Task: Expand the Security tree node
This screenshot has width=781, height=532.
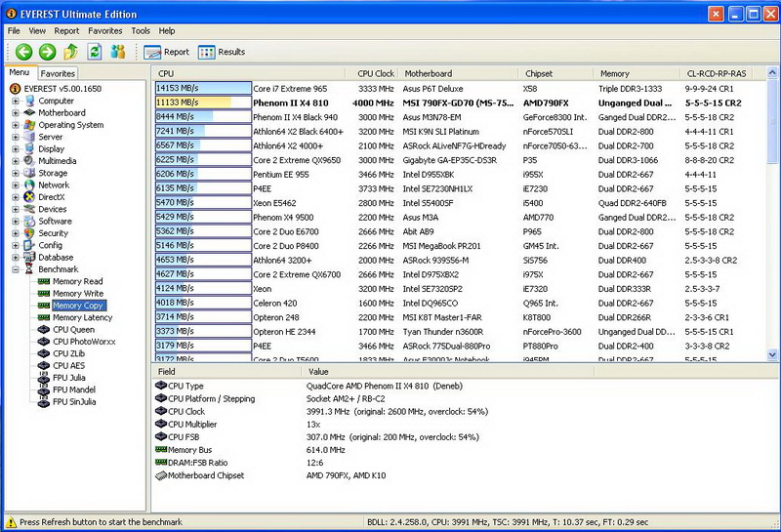Action: click(x=16, y=232)
